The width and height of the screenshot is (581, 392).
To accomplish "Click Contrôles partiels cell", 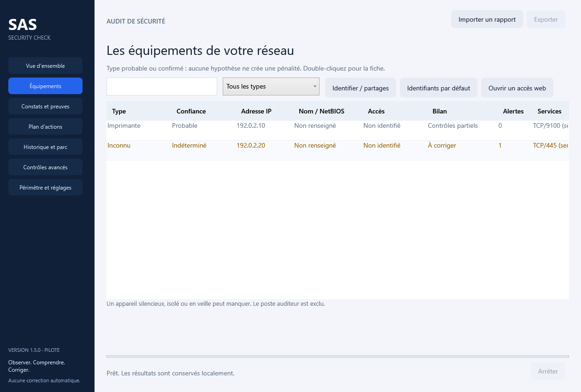I will pos(453,125).
